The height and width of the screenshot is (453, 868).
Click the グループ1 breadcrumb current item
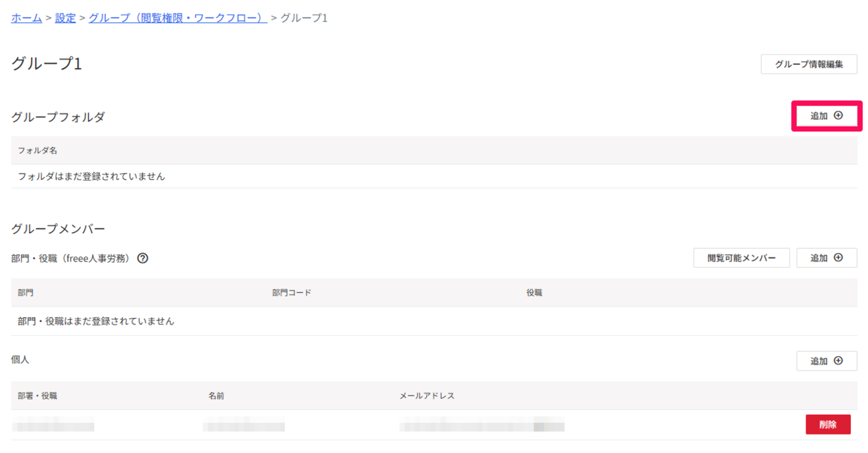click(x=304, y=18)
